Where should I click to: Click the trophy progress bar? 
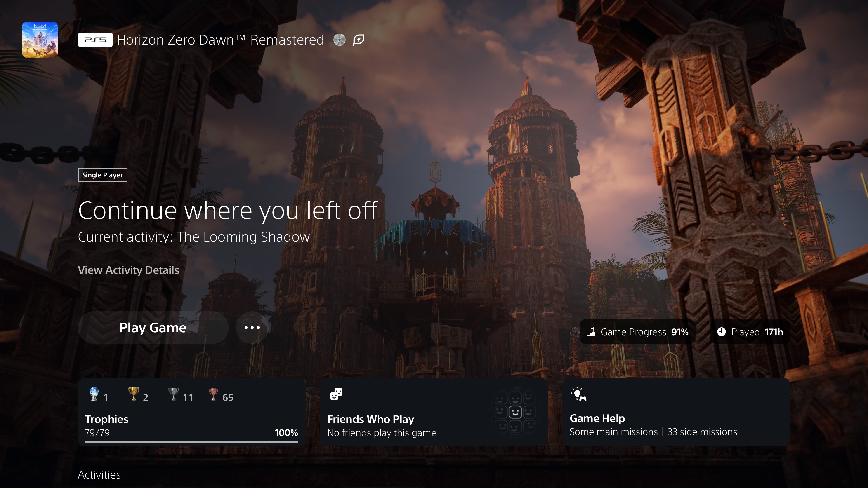[191, 441]
